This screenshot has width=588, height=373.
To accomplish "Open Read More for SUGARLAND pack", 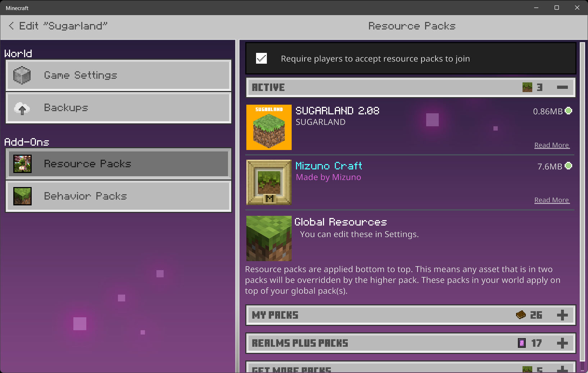I will [552, 145].
